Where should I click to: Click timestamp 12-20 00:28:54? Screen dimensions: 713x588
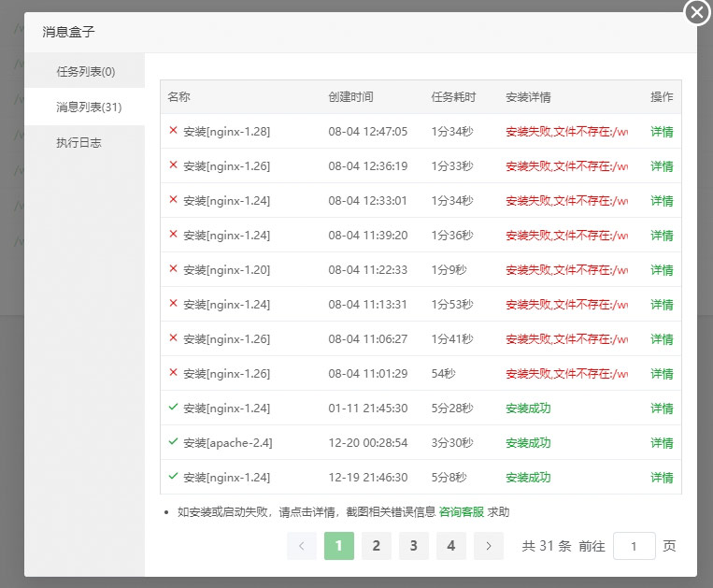(x=368, y=443)
